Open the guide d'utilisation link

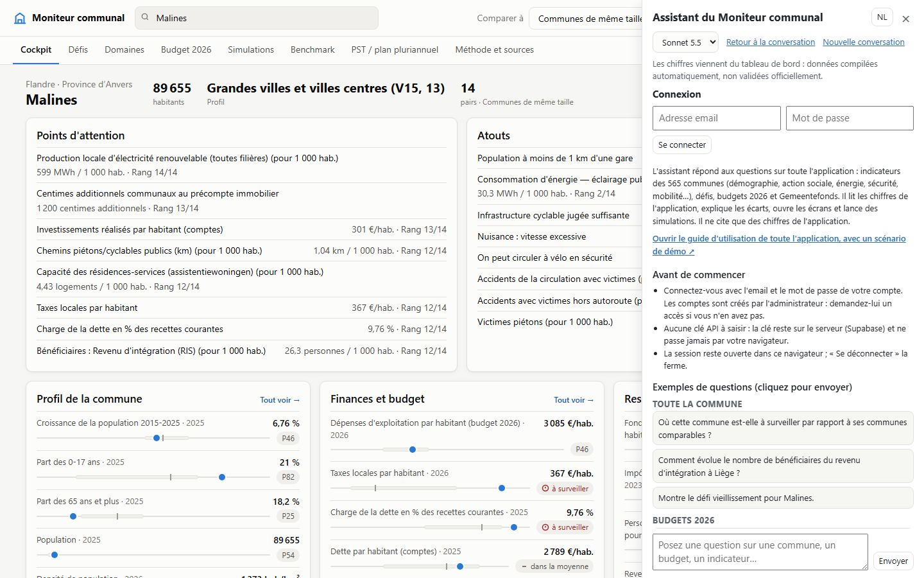click(x=779, y=245)
